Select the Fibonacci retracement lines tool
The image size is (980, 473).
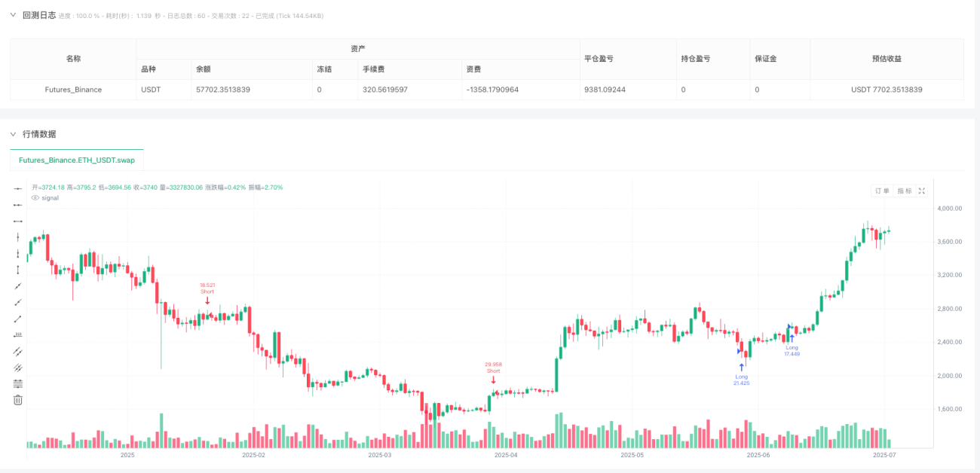[x=18, y=383]
